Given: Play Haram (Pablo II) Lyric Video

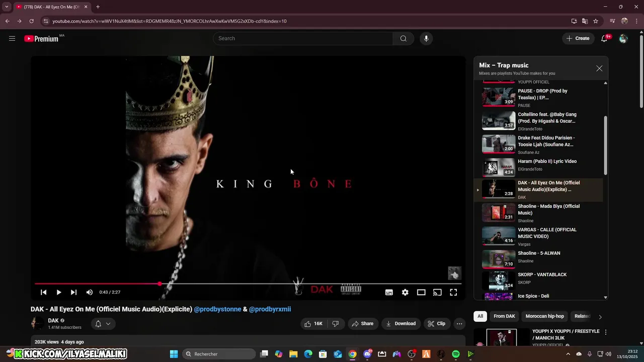Looking at the screenshot, I should 538,167.
